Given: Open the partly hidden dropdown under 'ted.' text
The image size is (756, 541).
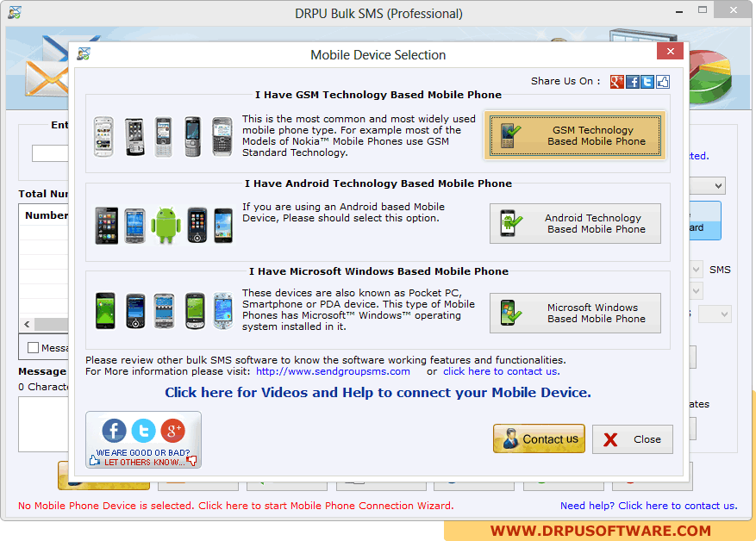Looking at the screenshot, I should tap(708, 185).
